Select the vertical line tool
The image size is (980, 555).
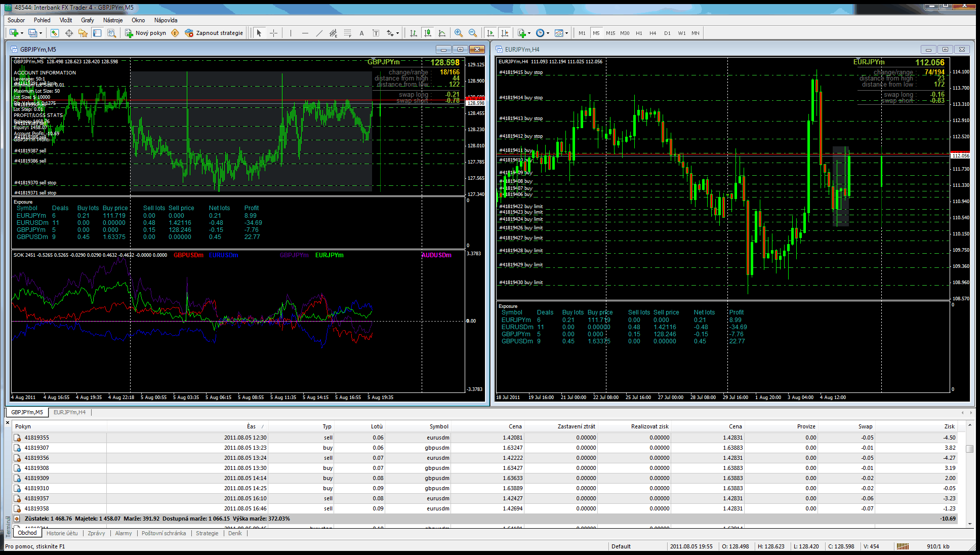[x=291, y=33]
